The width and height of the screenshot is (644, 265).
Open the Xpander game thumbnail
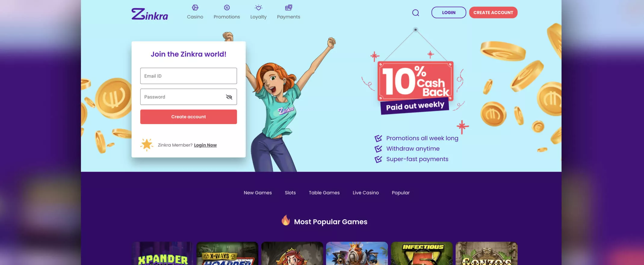point(163,253)
